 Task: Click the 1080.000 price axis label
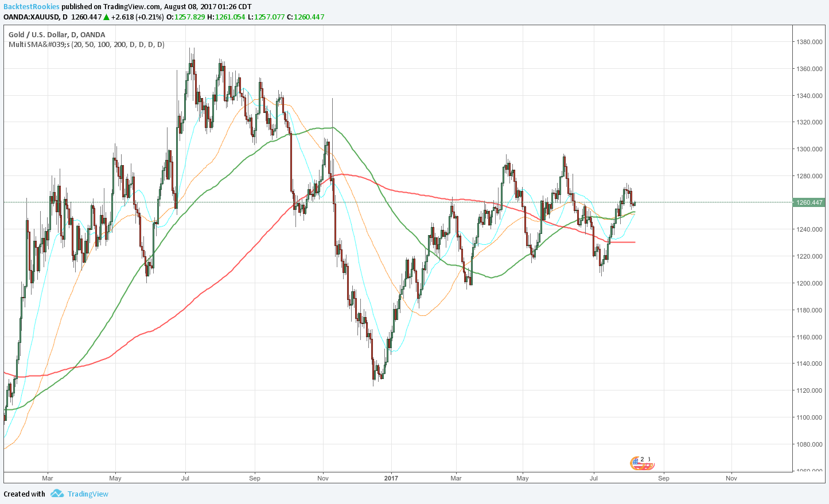810,444
